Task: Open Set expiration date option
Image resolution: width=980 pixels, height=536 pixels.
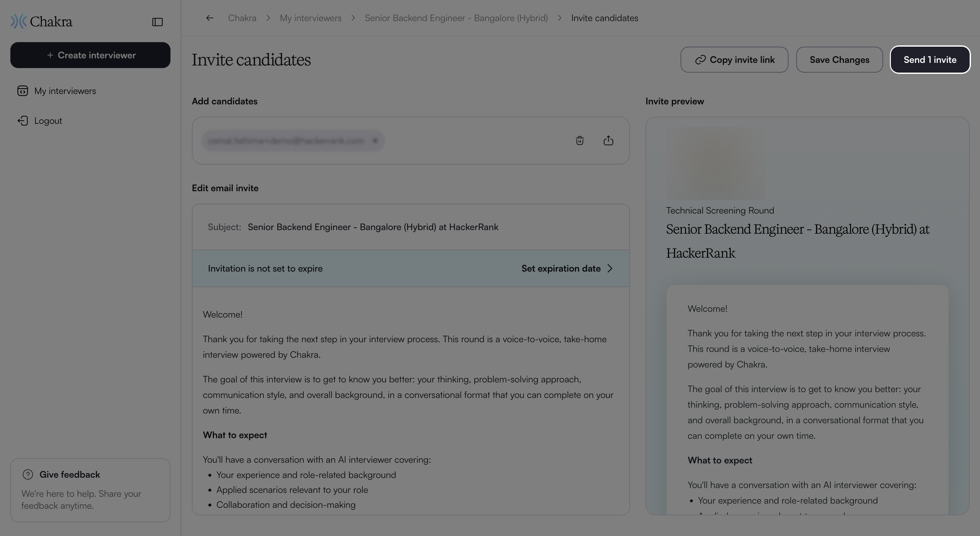Action: (x=567, y=269)
